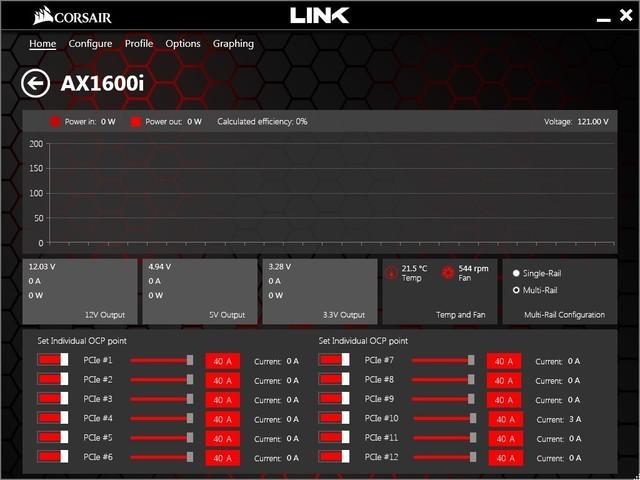Select the 3.3V Output panel
The image size is (640, 480).
(x=320, y=291)
